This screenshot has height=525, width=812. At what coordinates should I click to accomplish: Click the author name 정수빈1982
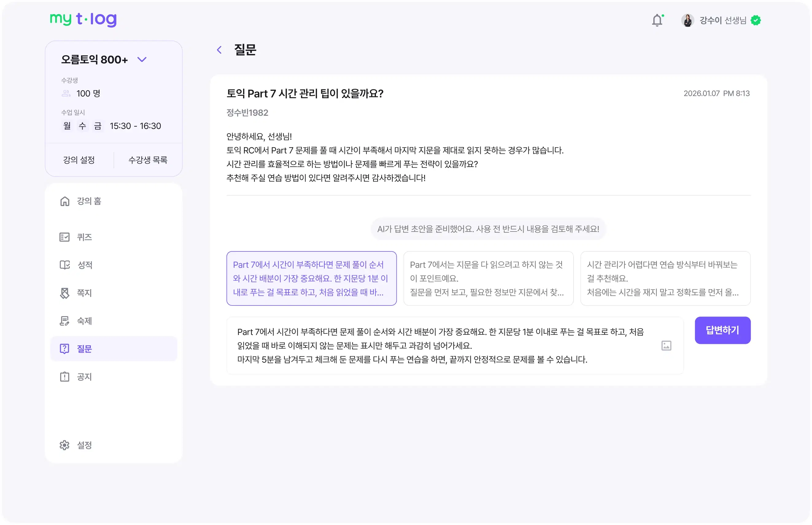point(247,113)
